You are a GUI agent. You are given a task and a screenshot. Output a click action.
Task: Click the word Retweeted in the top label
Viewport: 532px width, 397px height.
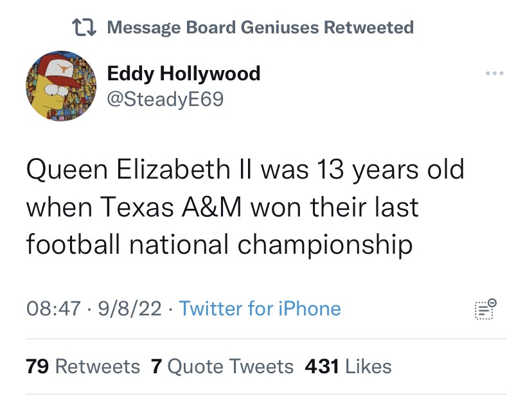click(368, 28)
